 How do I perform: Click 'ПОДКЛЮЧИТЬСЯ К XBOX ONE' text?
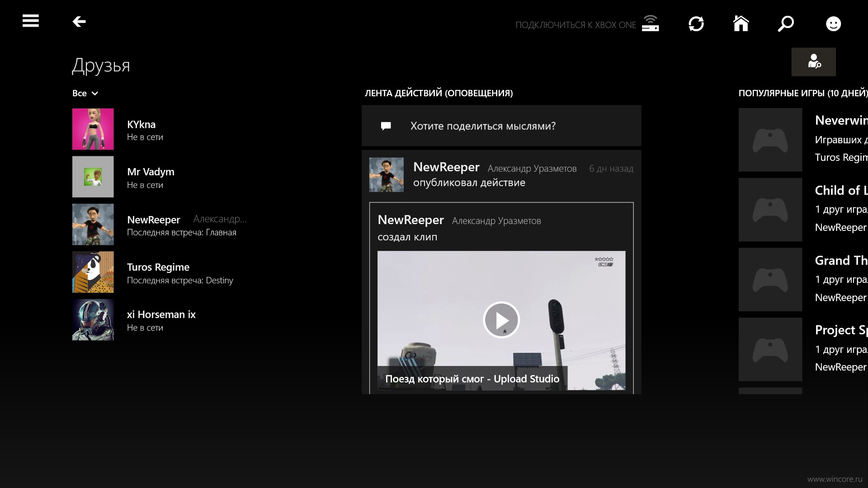click(x=576, y=25)
